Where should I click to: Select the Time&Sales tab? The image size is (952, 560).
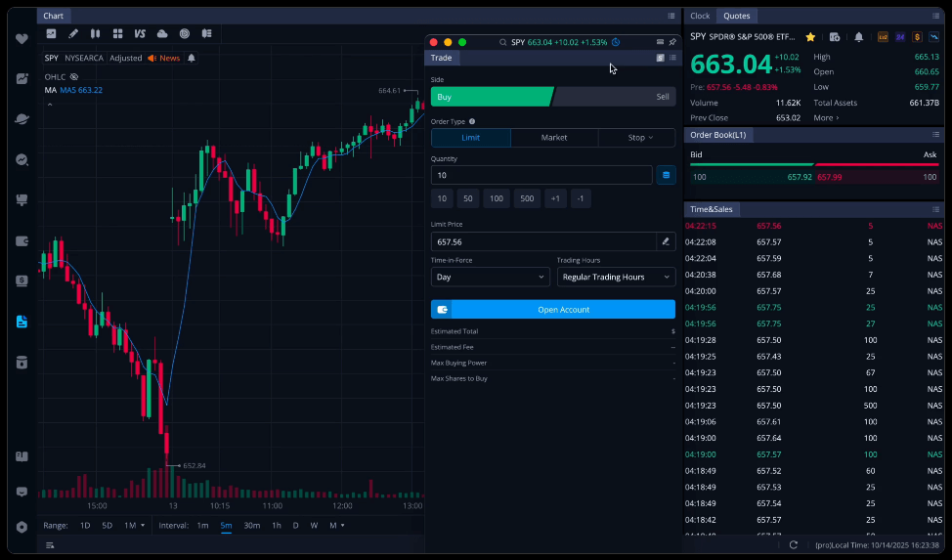[711, 209]
